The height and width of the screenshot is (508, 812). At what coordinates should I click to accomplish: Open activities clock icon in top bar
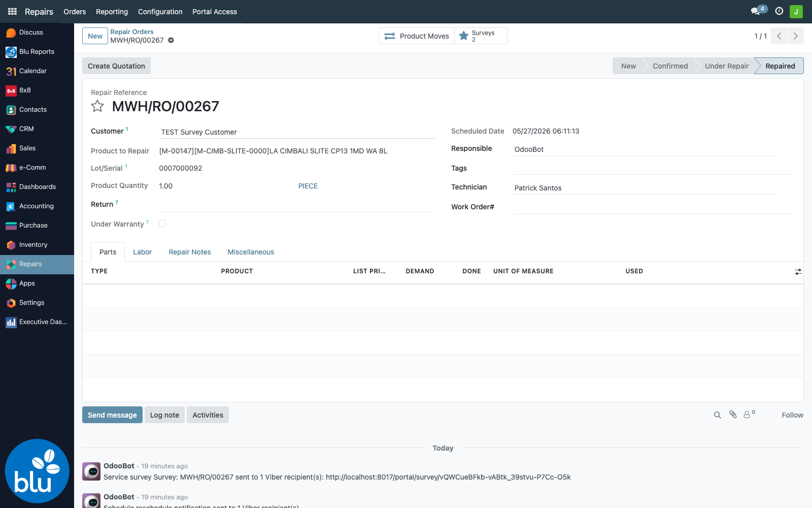click(779, 11)
